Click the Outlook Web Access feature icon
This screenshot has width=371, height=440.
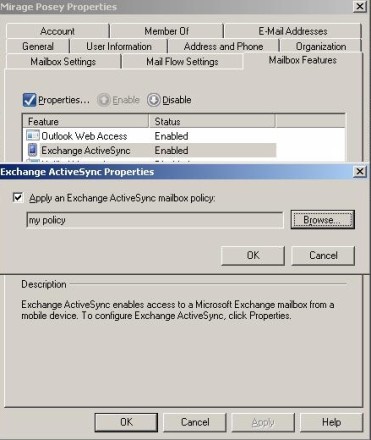(x=33, y=136)
